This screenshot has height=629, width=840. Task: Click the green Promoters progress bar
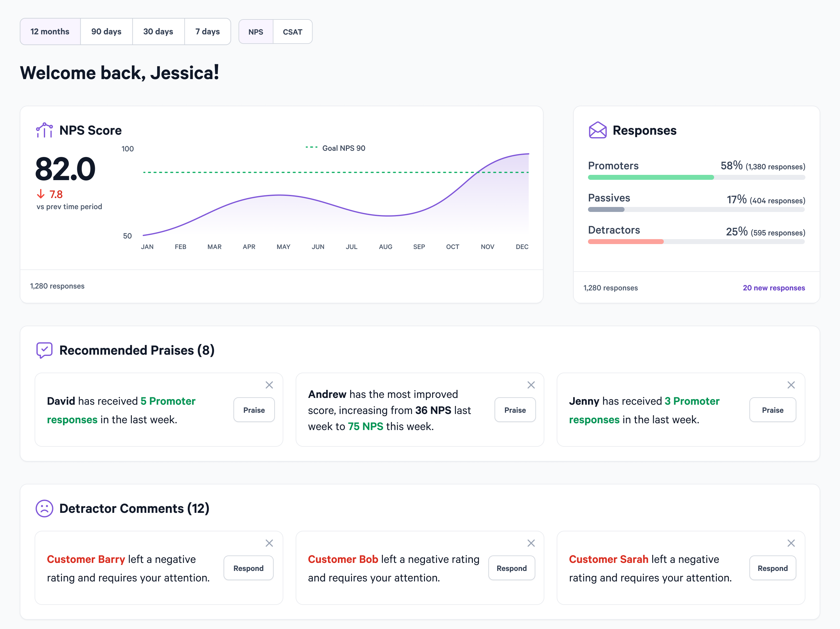(x=651, y=177)
